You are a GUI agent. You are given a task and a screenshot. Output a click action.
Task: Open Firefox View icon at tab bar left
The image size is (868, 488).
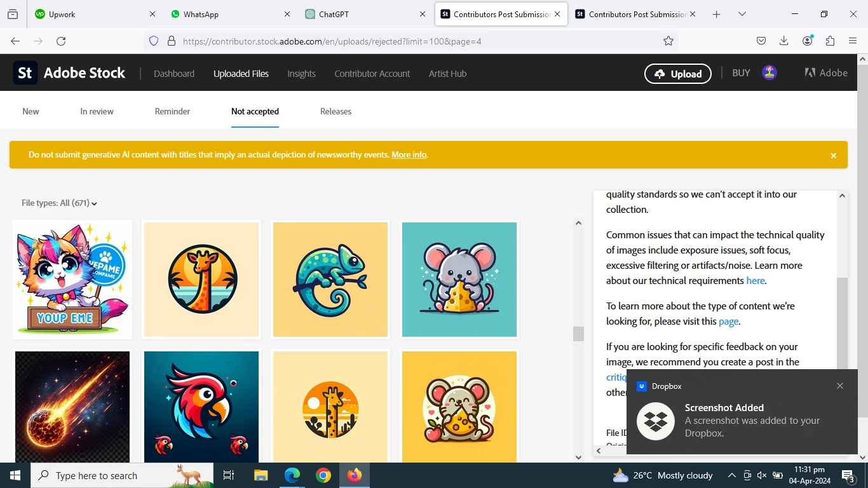click(x=13, y=14)
